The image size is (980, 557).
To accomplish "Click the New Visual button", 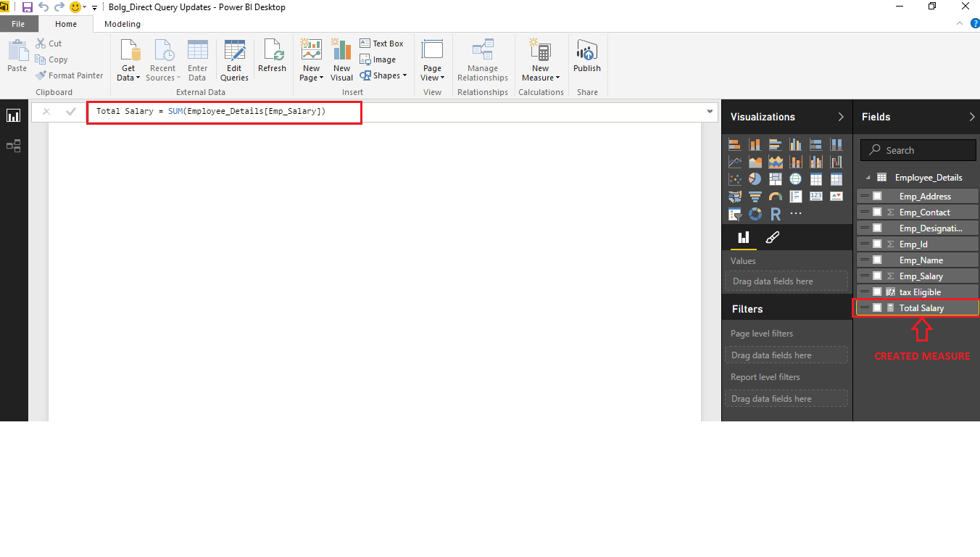I will (x=341, y=60).
